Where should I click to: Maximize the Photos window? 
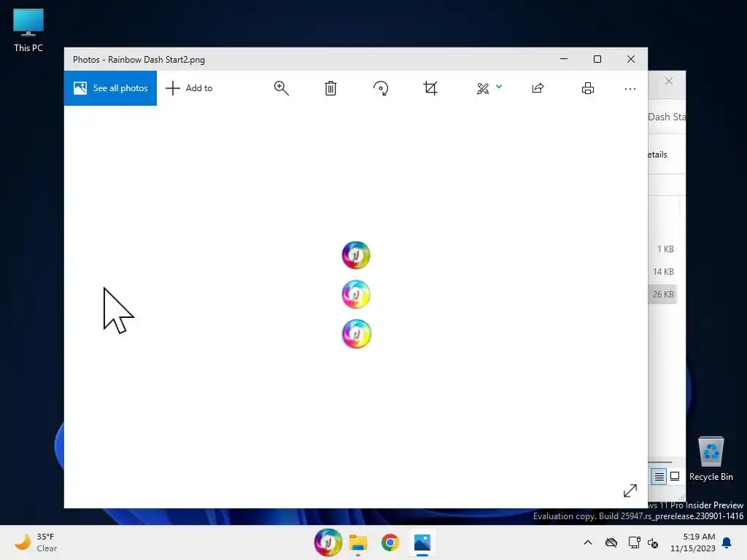click(x=597, y=59)
